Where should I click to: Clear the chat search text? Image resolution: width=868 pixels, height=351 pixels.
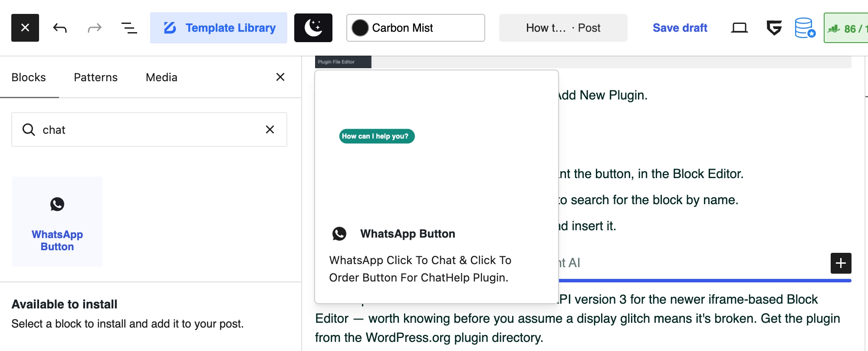(x=270, y=129)
